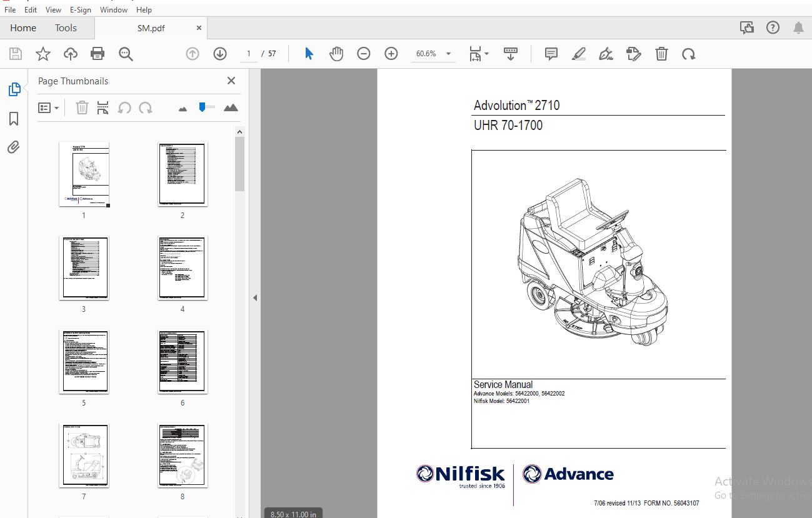
Task: Select the Sign/draw signature tool
Action: (x=606, y=54)
